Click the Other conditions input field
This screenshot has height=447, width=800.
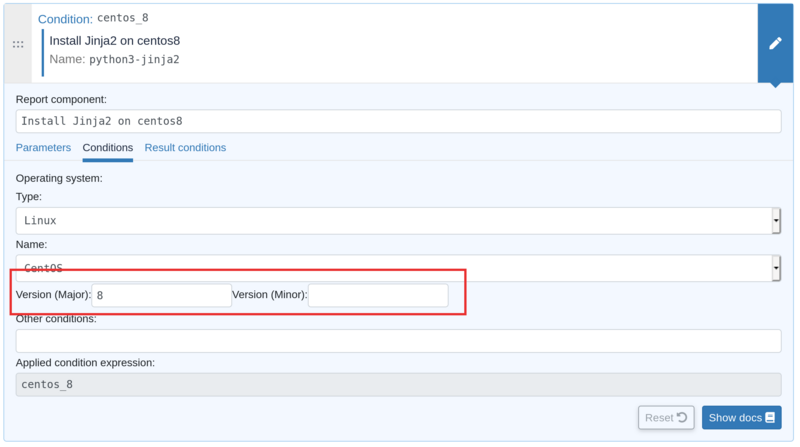(398, 340)
